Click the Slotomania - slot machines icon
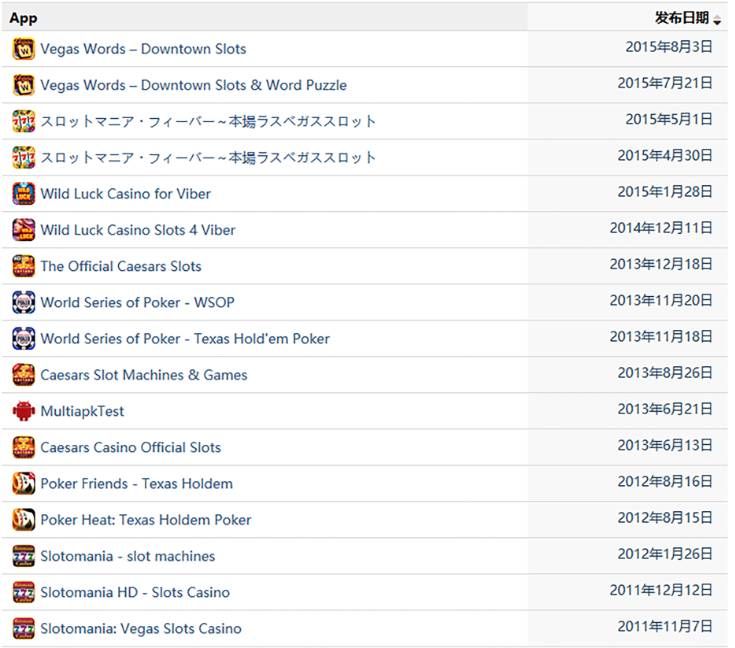Image resolution: width=735 pixels, height=648 pixels. pyautogui.click(x=23, y=556)
